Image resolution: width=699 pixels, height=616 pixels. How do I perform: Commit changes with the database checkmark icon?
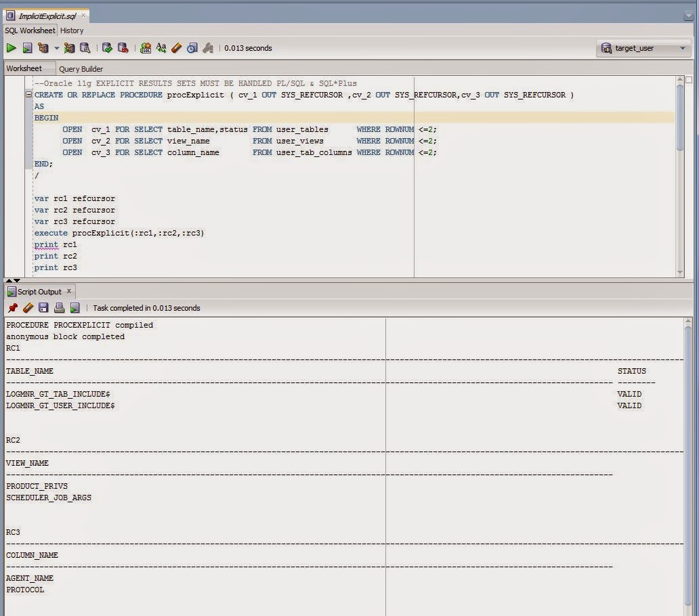pos(107,48)
